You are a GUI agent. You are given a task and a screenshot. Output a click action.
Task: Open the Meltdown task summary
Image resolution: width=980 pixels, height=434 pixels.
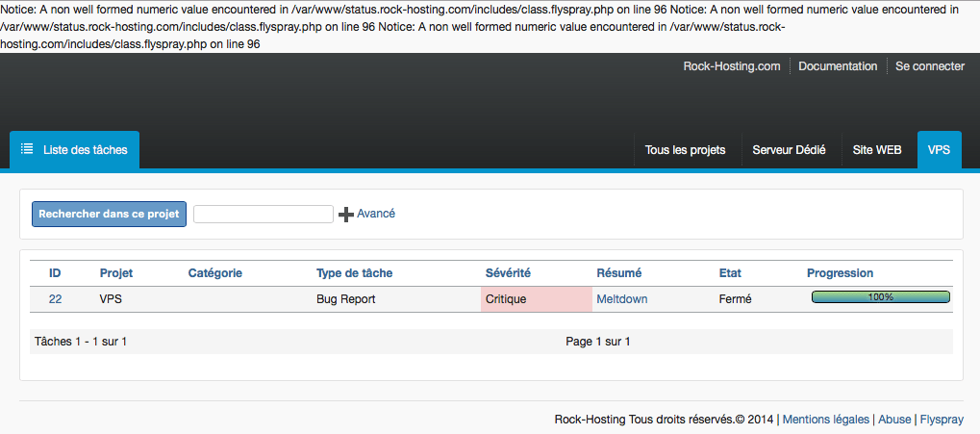tap(621, 299)
